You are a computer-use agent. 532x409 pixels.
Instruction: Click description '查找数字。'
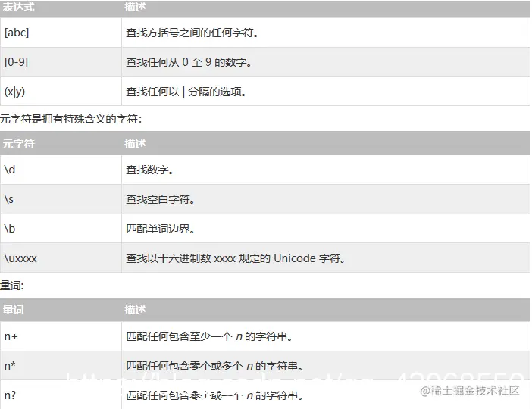coord(149,170)
